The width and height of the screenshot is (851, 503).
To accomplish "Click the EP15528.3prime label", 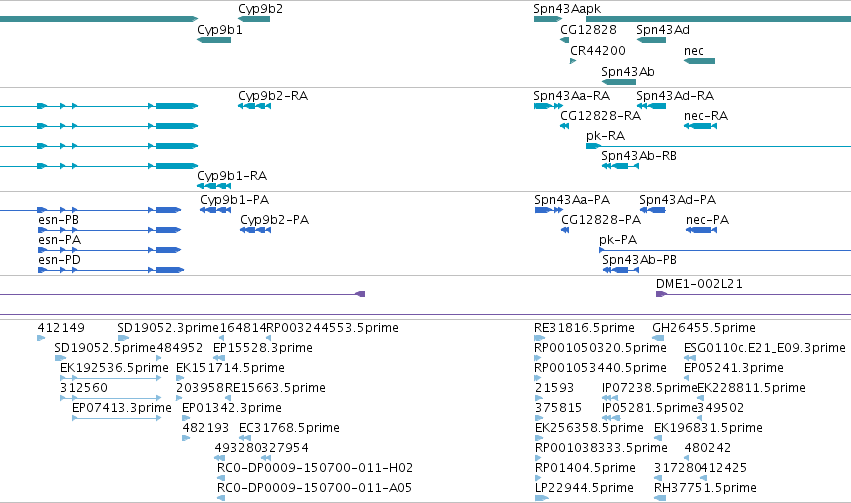I will click(263, 348).
